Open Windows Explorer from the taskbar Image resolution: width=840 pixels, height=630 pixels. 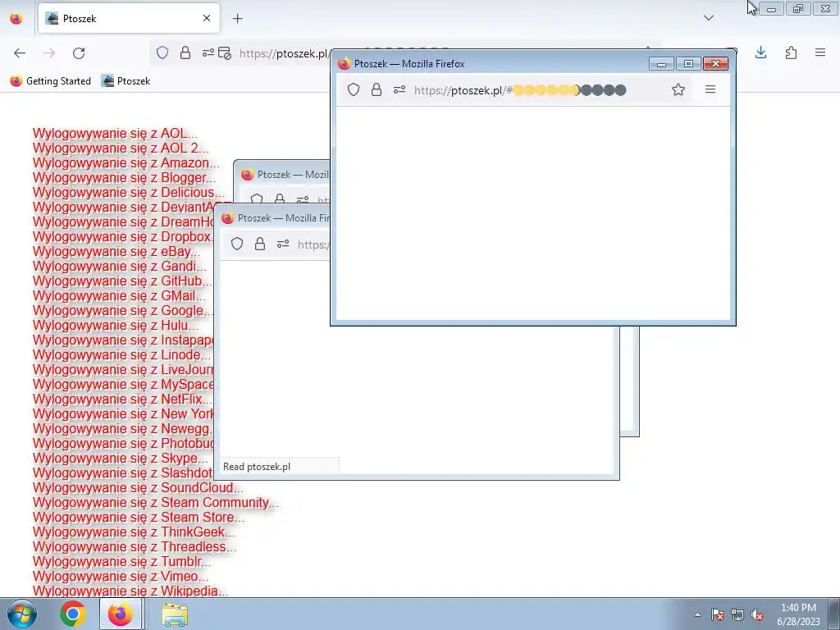[x=175, y=614]
